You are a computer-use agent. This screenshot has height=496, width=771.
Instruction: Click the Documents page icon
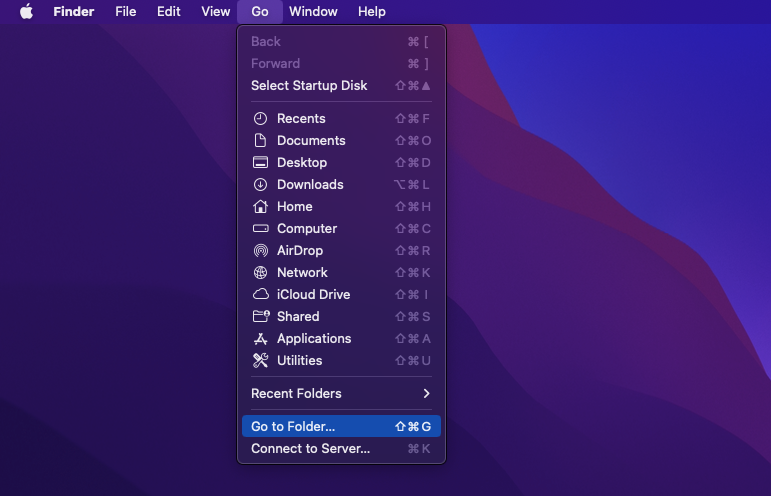(260, 141)
